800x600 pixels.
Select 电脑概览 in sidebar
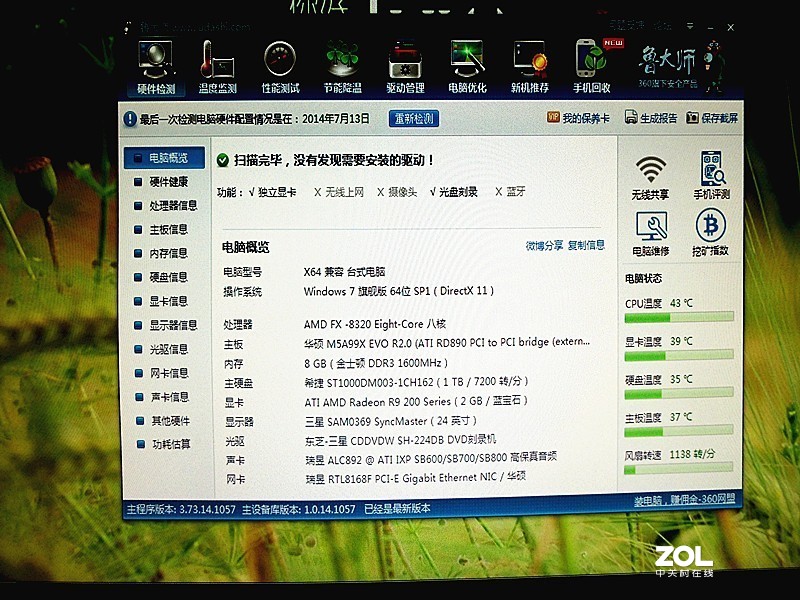164,158
